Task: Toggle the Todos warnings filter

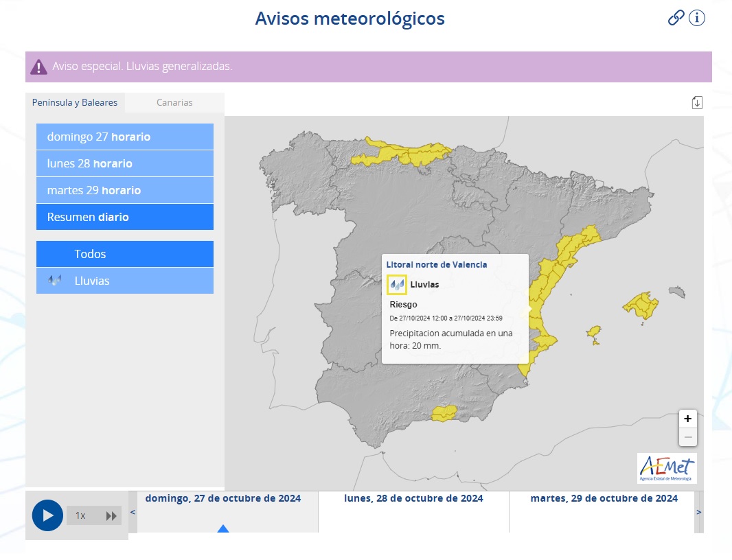Action: click(124, 254)
